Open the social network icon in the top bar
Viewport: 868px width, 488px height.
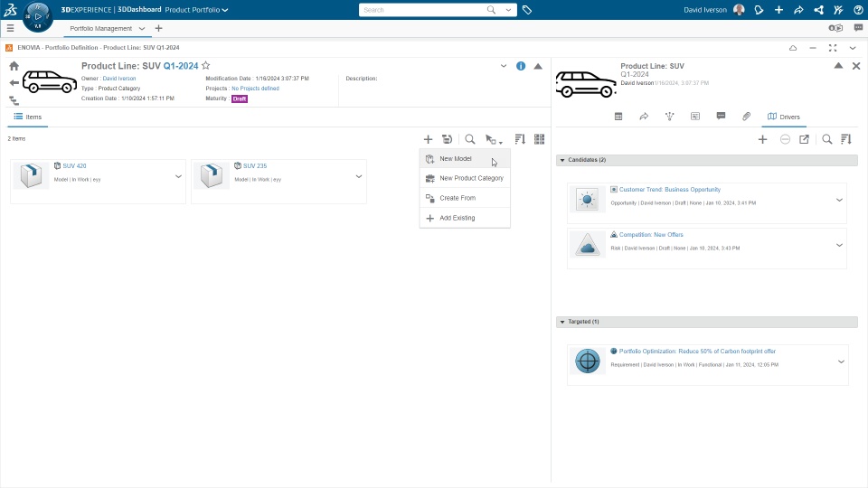[x=819, y=10]
